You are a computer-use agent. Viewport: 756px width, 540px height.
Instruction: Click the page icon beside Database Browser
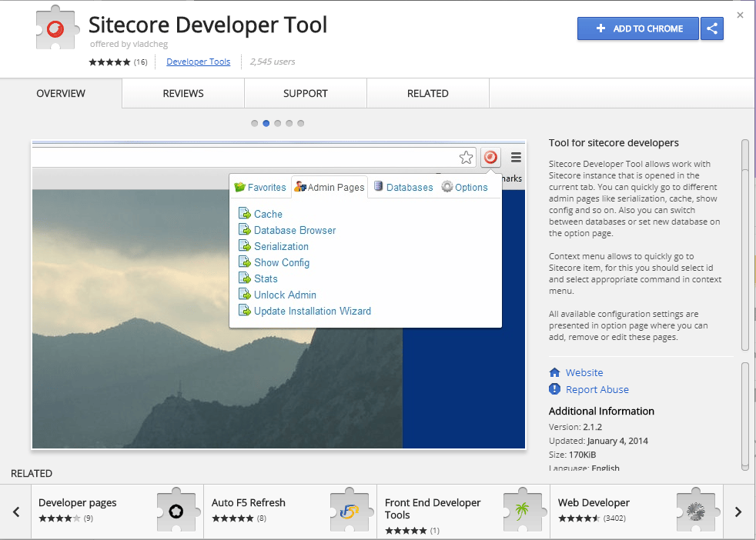pos(245,229)
